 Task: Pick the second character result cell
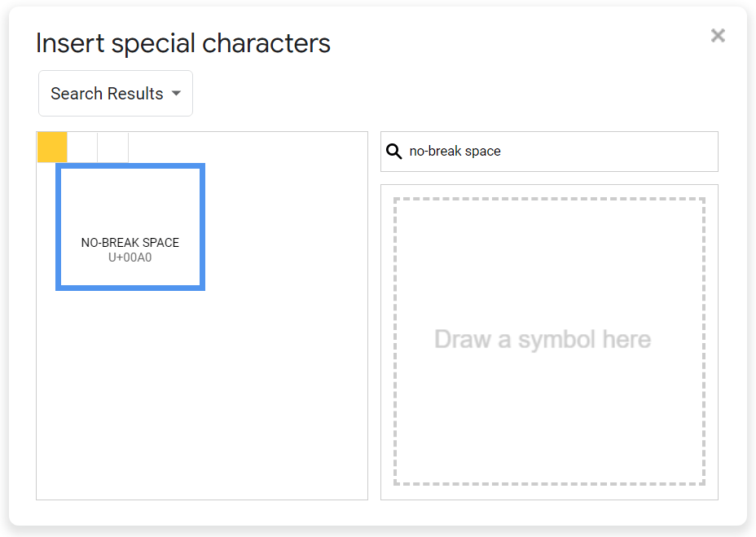82,147
